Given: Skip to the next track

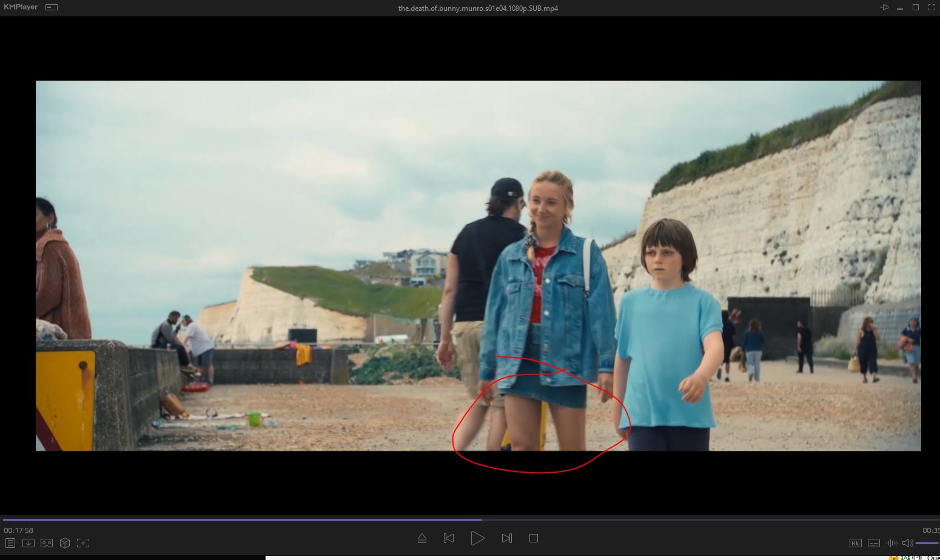Looking at the screenshot, I should [x=507, y=538].
